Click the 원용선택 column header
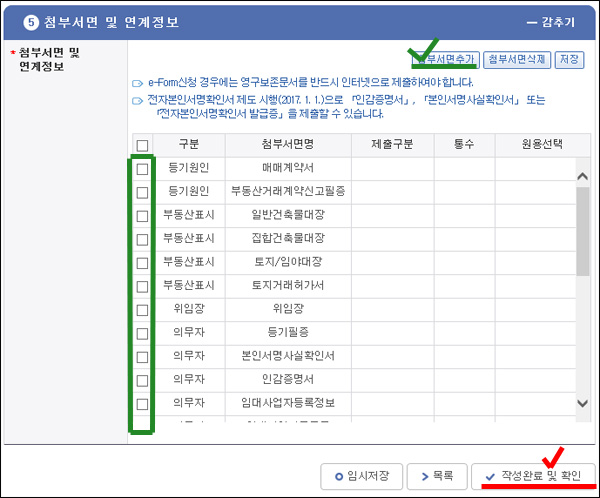 tap(542, 144)
